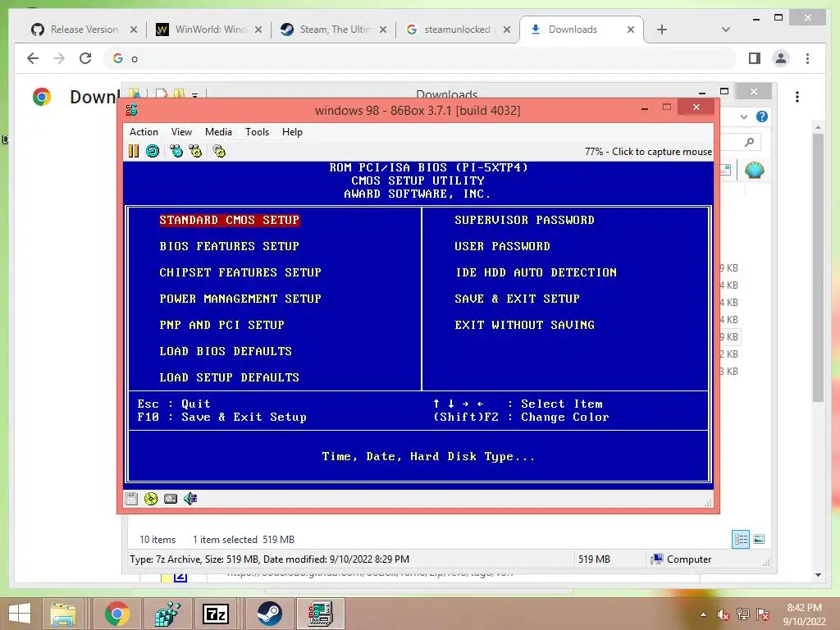Screen dimensions: 840x630
Task: Open Steam from the taskbar
Action: coord(269,614)
